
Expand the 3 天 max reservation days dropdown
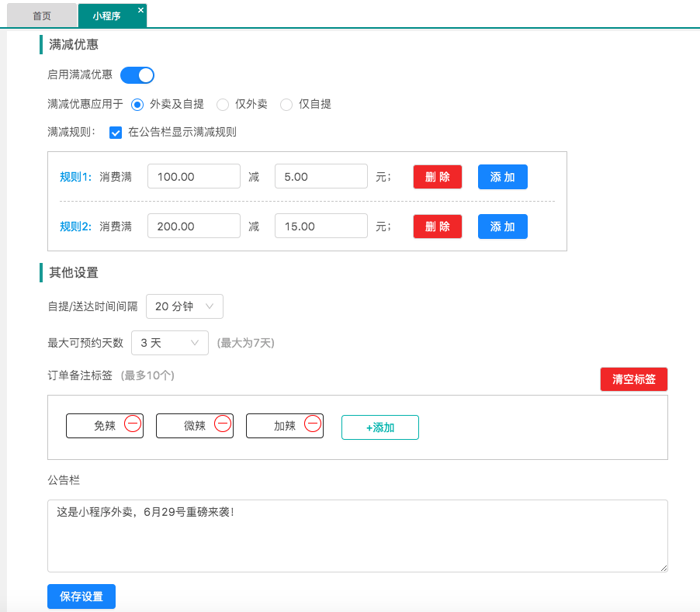(170, 343)
